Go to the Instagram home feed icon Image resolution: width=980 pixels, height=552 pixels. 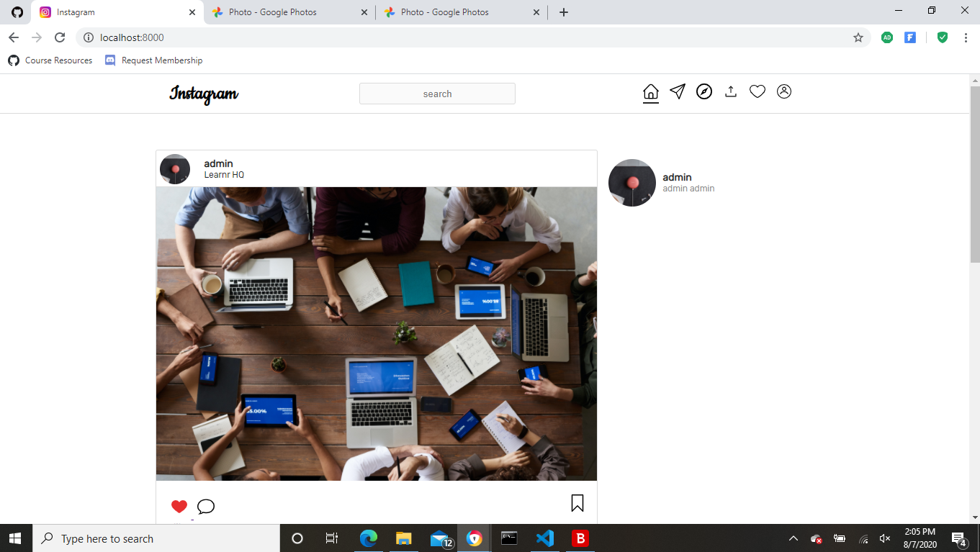point(650,92)
